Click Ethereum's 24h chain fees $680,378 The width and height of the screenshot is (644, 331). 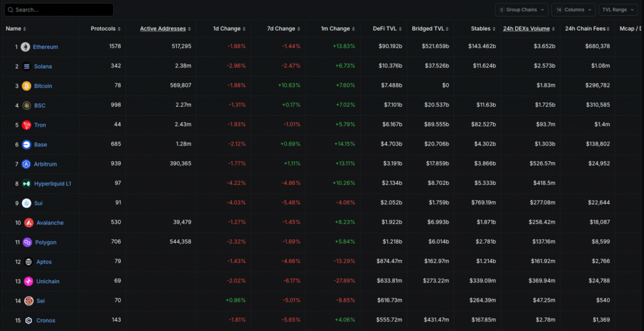[597, 46]
